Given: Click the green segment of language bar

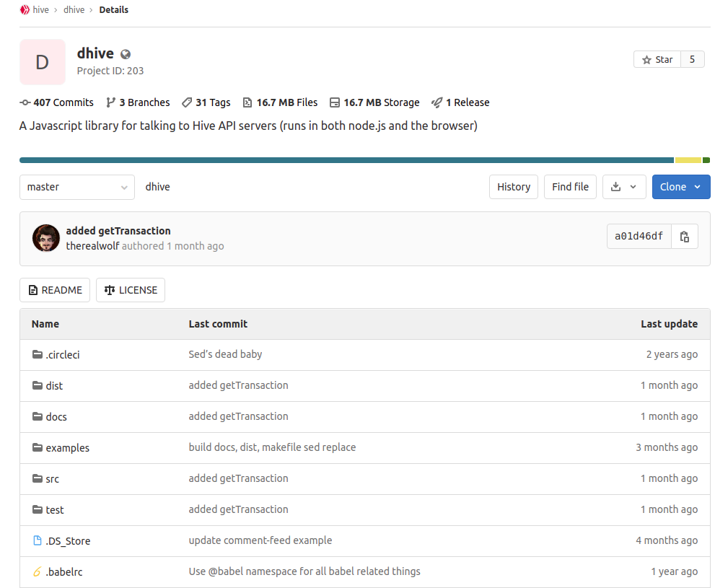Looking at the screenshot, I should pos(706,160).
